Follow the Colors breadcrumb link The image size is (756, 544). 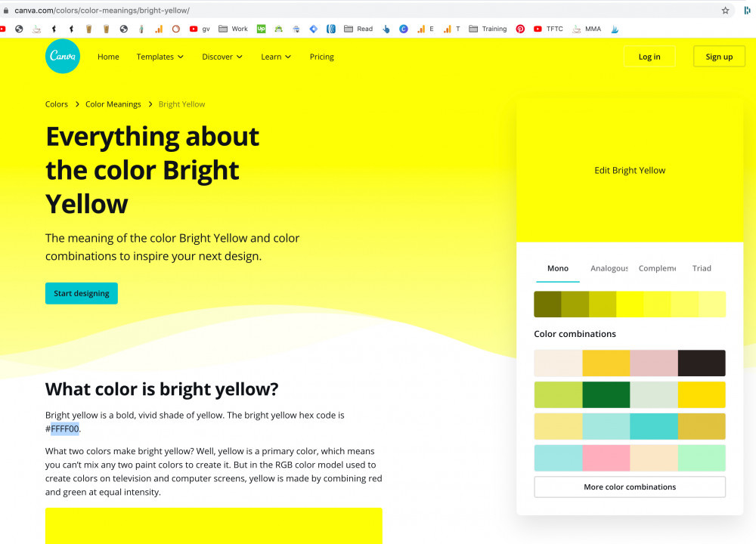click(57, 104)
